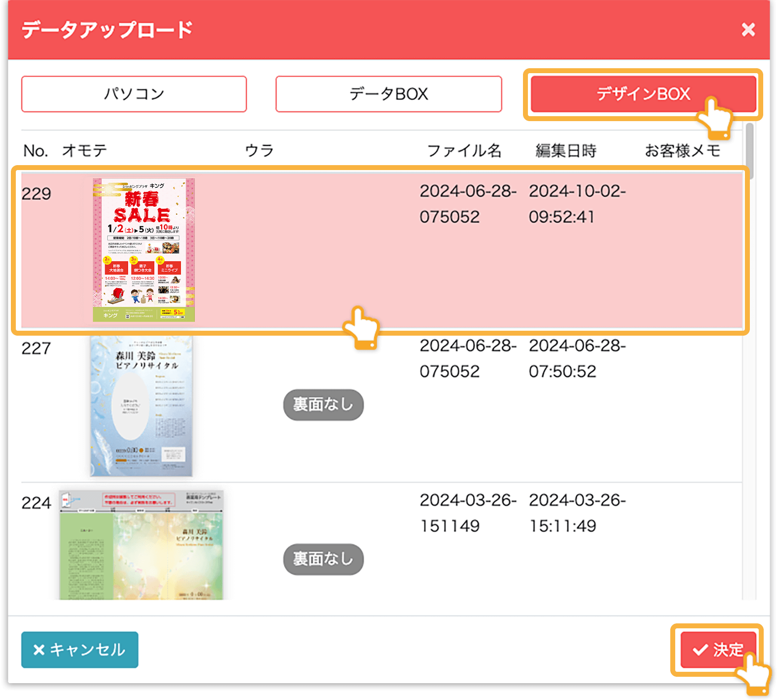781x700 pixels.
Task: Switch to the パソコン tab
Action: pyautogui.click(x=134, y=94)
